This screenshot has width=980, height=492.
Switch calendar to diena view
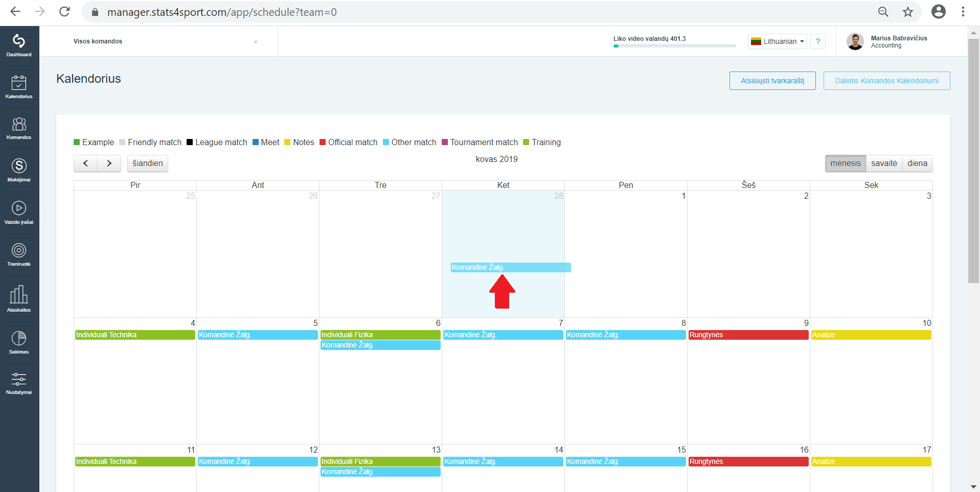point(917,163)
